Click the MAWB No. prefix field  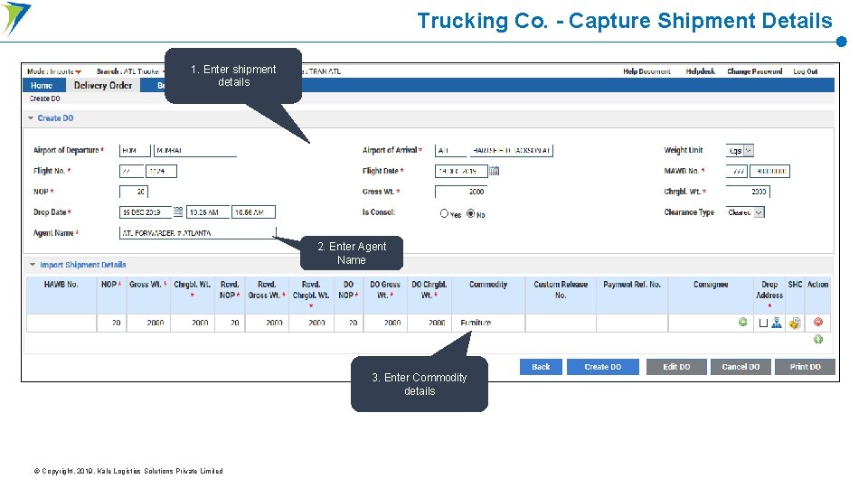[737, 172]
